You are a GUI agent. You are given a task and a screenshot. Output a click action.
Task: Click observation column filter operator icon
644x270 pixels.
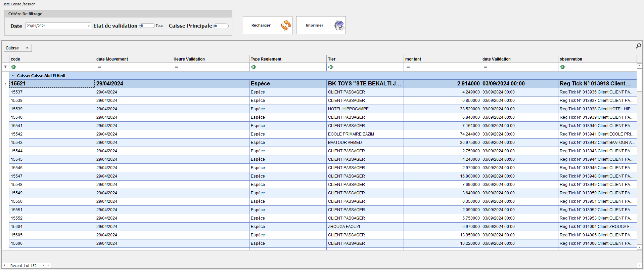(562, 67)
